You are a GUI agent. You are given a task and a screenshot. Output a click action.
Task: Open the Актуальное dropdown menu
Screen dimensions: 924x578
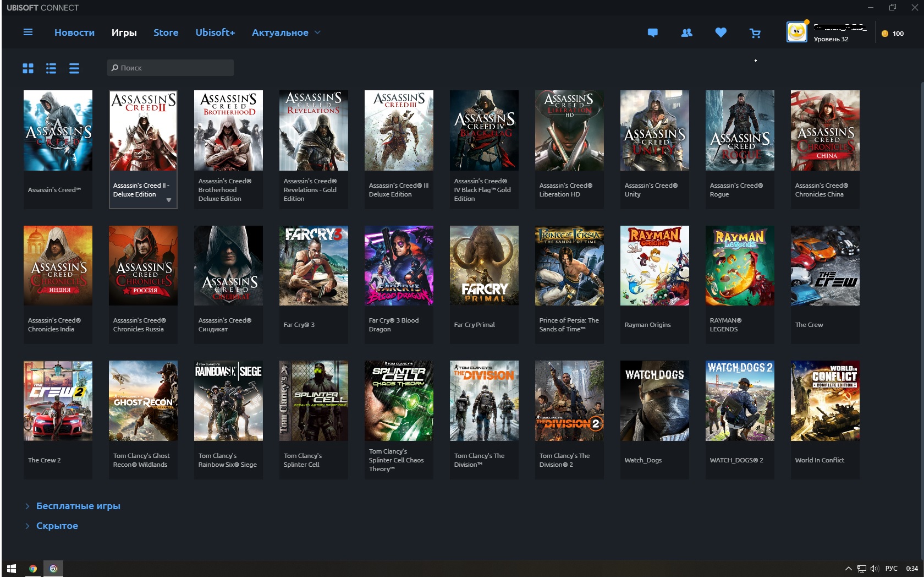click(x=285, y=32)
